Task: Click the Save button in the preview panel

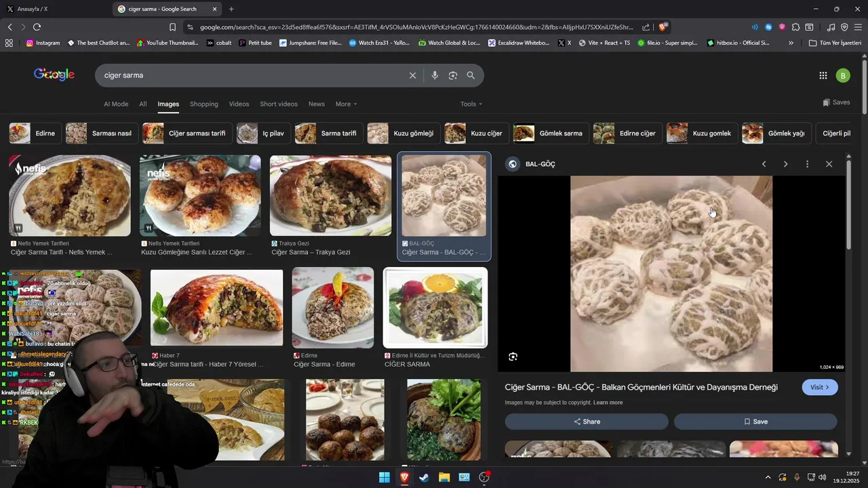Action: coord(755,422)
